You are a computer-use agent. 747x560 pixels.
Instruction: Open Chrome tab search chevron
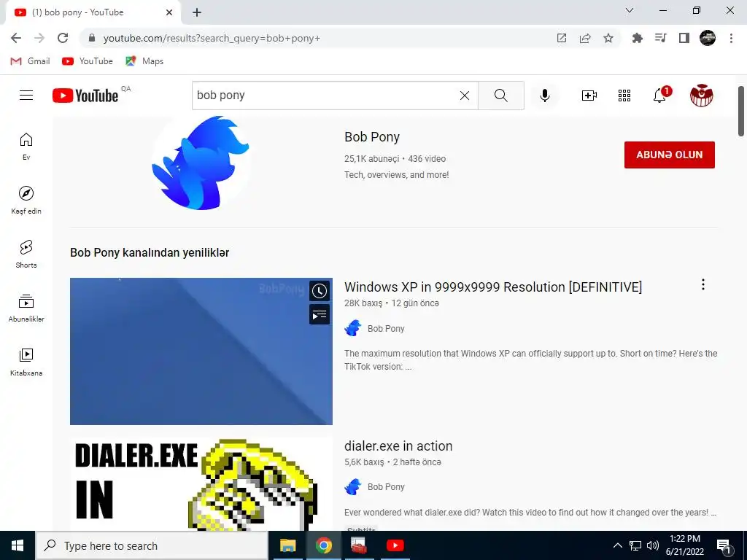click(x=630, y=10)
